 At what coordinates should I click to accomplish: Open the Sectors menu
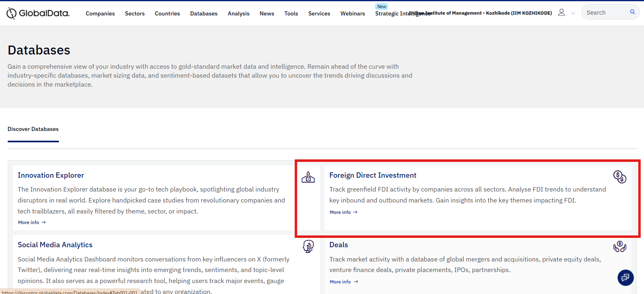pos(134,13)
